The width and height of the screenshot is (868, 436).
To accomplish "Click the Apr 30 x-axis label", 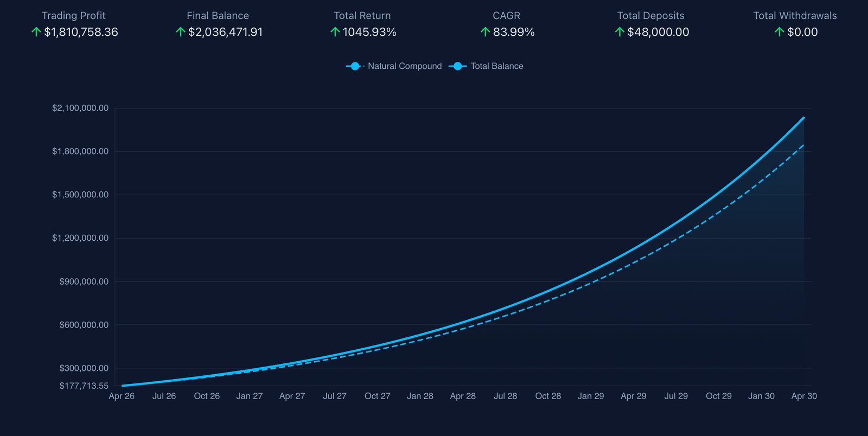I will 803,396.
